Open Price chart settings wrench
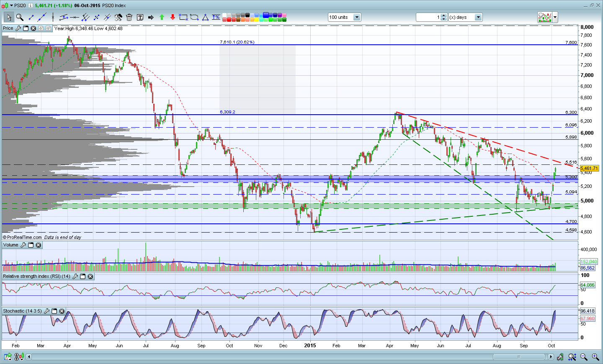The width and height of the screenshot is (603, 364). pyautogui.click(x=18, y=28)
